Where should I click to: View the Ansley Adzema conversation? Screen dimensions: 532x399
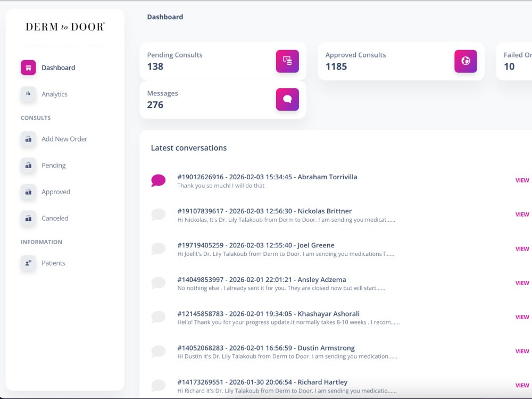[x=522, y=283]
